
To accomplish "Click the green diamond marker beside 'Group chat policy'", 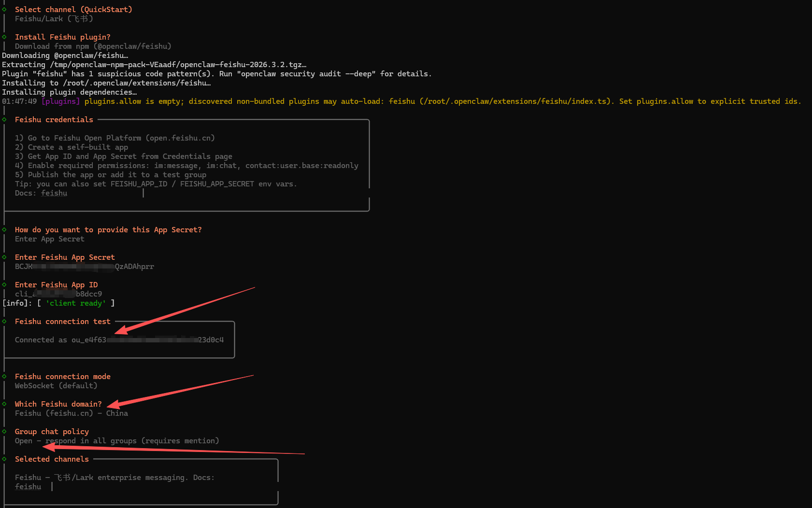I will coord(4,431).
